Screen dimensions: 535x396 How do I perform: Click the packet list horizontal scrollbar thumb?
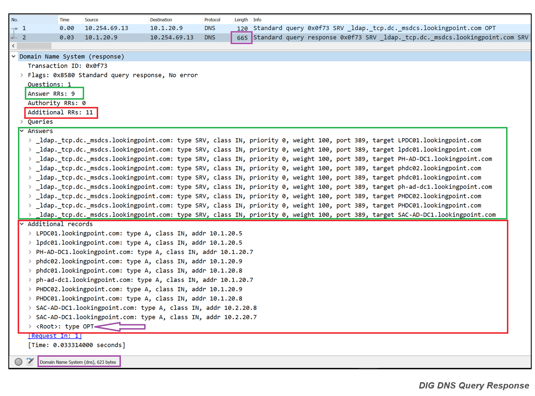(x=34, y=46)
